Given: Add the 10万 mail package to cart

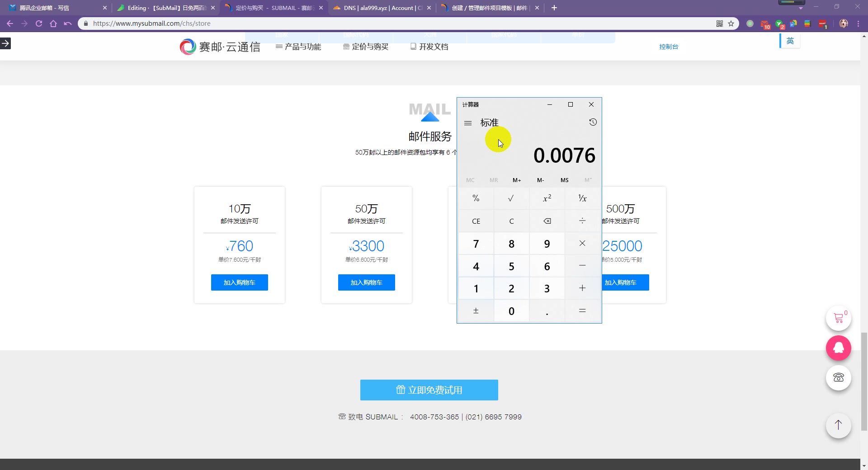Looking at the screenshot, I should (x=240, y=282).
